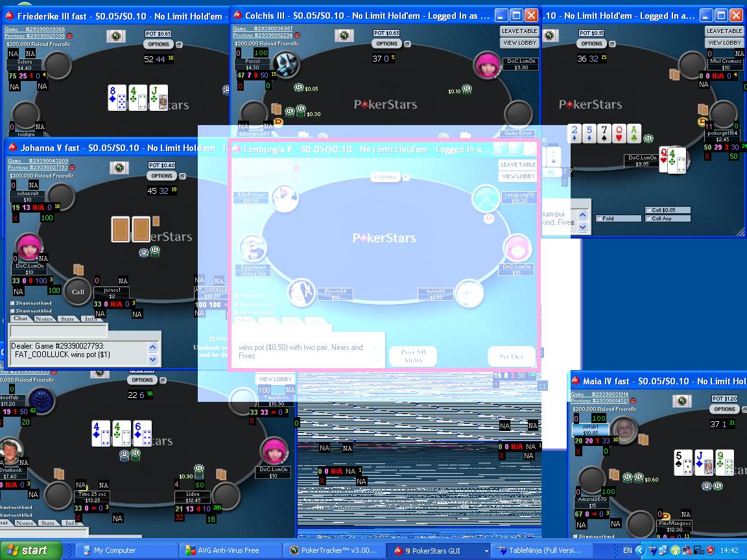This screenshot has height=560, width=747.
Task: Click Amarsl2670 name plate in Maia IV
Action: coord(593,502)
